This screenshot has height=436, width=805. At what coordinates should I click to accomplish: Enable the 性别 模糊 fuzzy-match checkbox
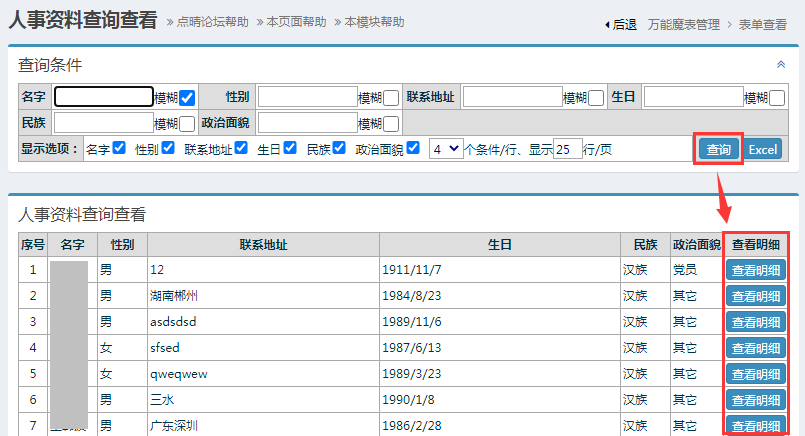tap(391, 98)
